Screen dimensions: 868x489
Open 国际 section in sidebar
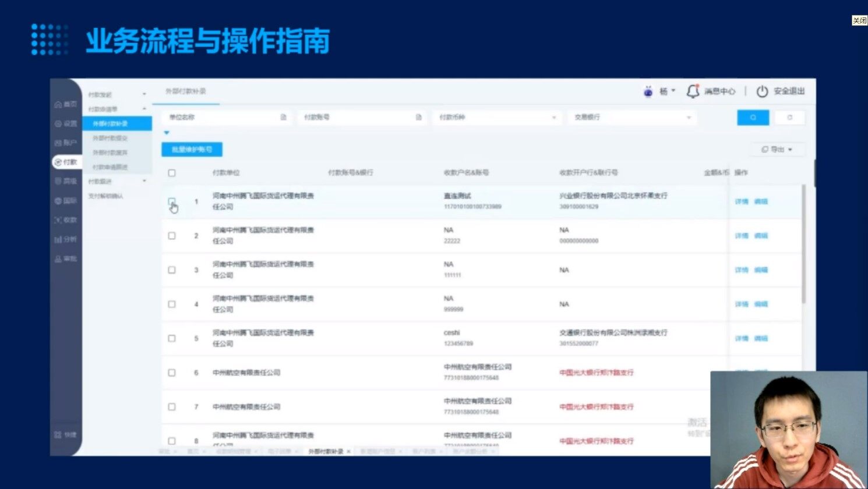tap(65, 200)
